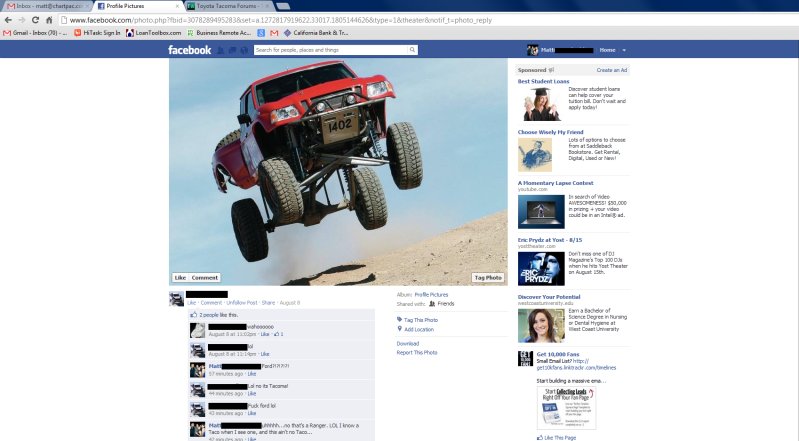Viewport: 799px width, 441px height.
Task: Open the HiTask Sign In bookmark
Action: pyautogui.click(x=97, y=33)
